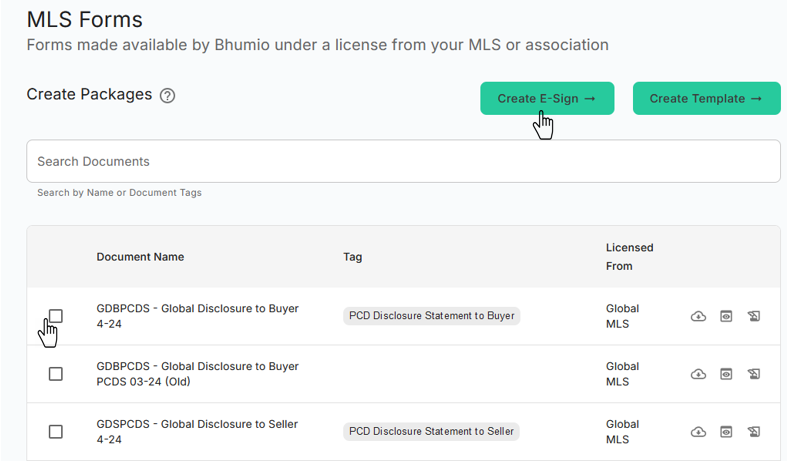
Task: Preview the Buyer PCDS 03-24 (Old) form
Action: click(726, 374)
